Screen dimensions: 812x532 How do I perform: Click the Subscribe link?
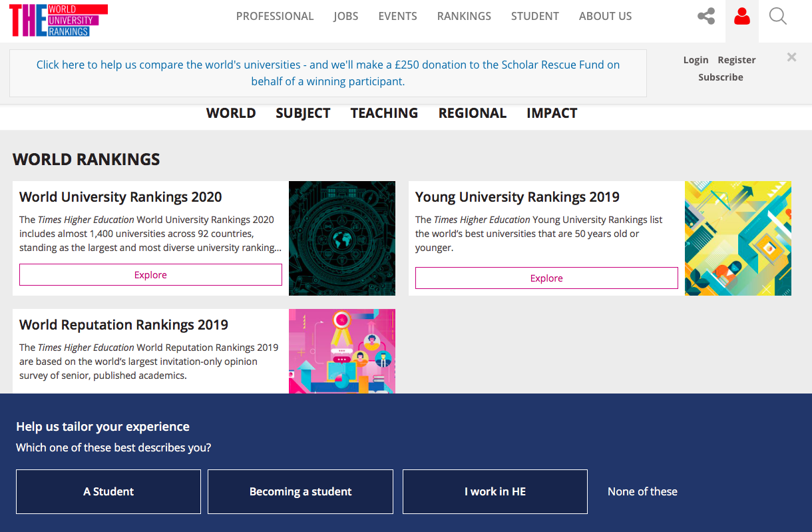(x=721, y=77)
